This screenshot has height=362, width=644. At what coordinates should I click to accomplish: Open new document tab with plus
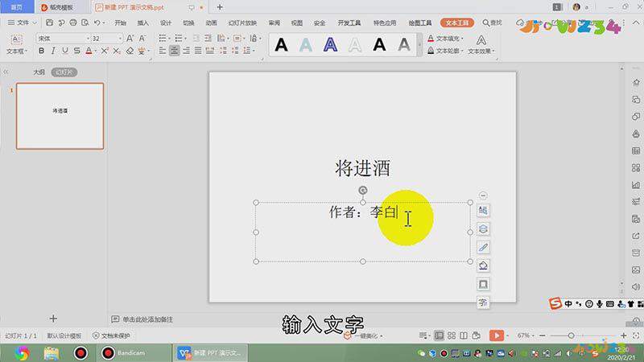220,7
